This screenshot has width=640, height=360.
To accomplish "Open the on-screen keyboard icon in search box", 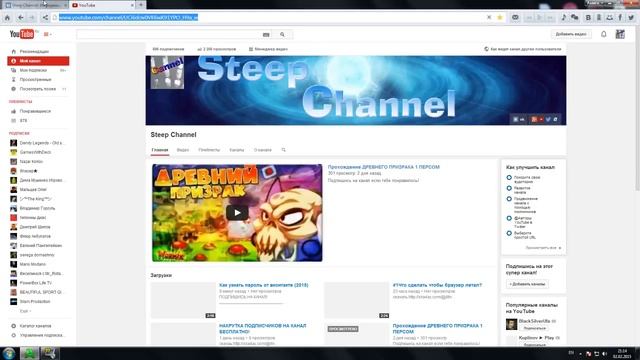I will pyautogui.click(x=266, y=35).
